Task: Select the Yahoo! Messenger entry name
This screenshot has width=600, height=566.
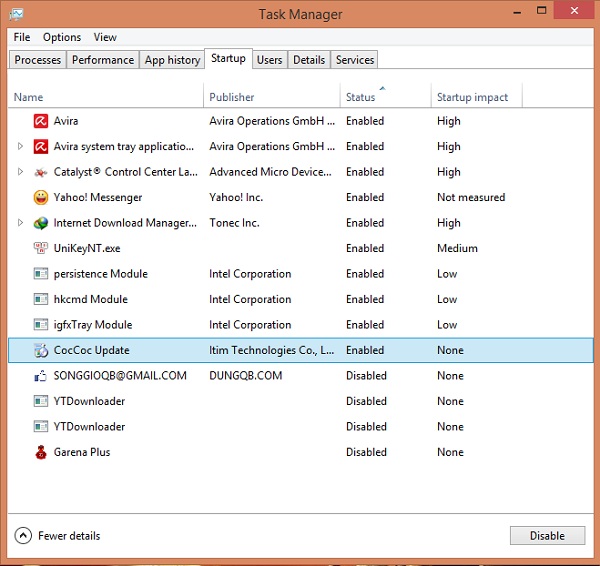Action: pyautogui.click(x=98, y=197)
